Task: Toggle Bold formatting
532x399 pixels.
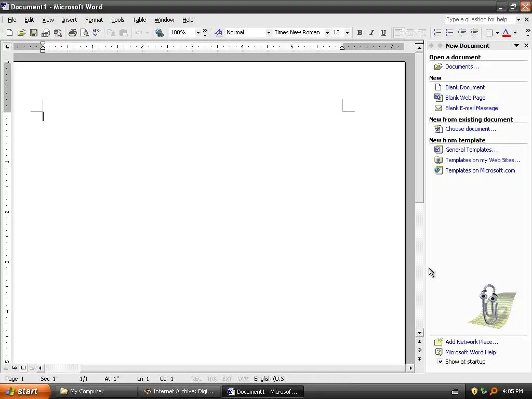Action: tap(360, 33)
